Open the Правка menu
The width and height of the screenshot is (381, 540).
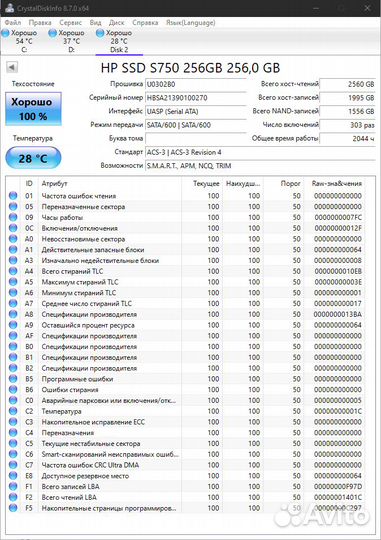coord(40,23)
